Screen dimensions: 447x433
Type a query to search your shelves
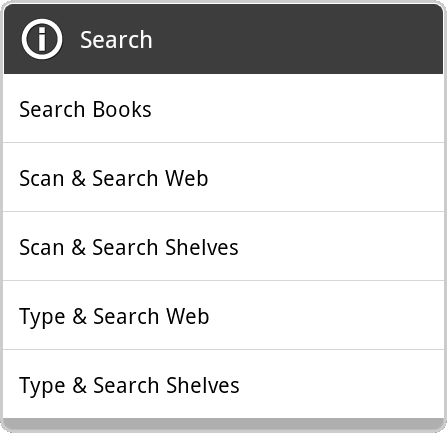click(x=223, y=384)
